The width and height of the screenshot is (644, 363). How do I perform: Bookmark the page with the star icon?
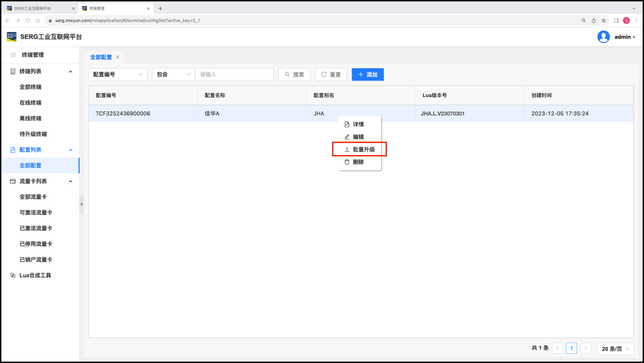click(x=604, y=20)
